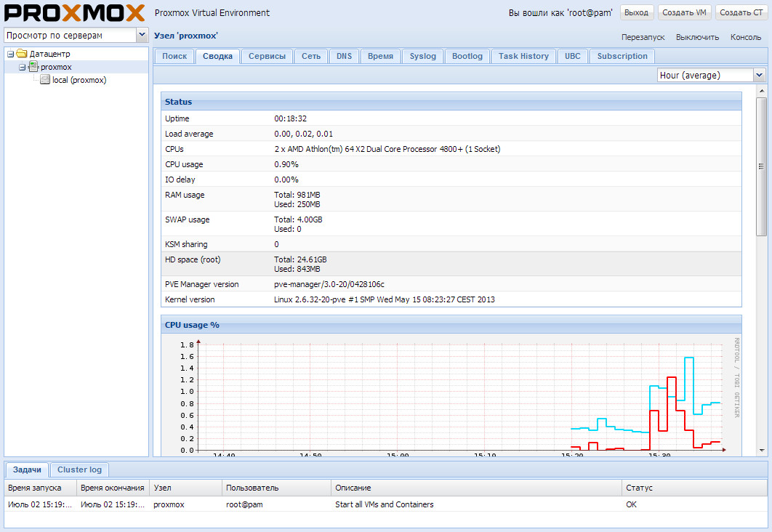Click the SWAP usage row label
The height and width of the screenshot is (532, 772).
point(187,219)
